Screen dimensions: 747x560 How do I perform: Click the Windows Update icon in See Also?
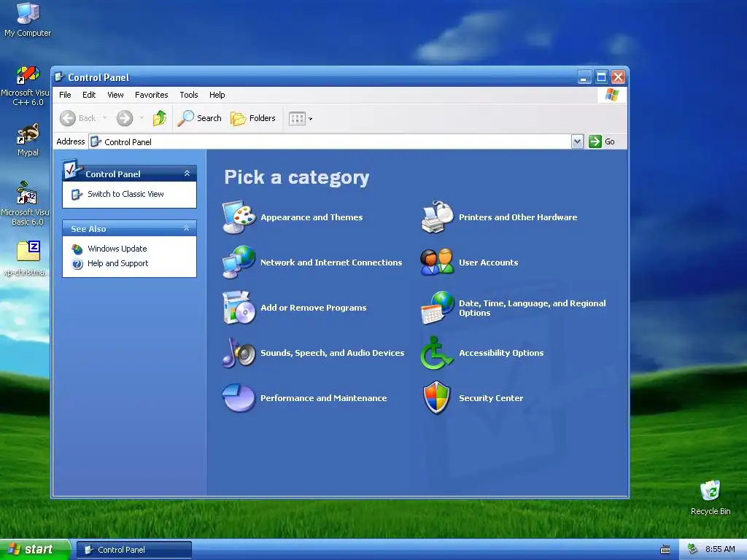77,249
